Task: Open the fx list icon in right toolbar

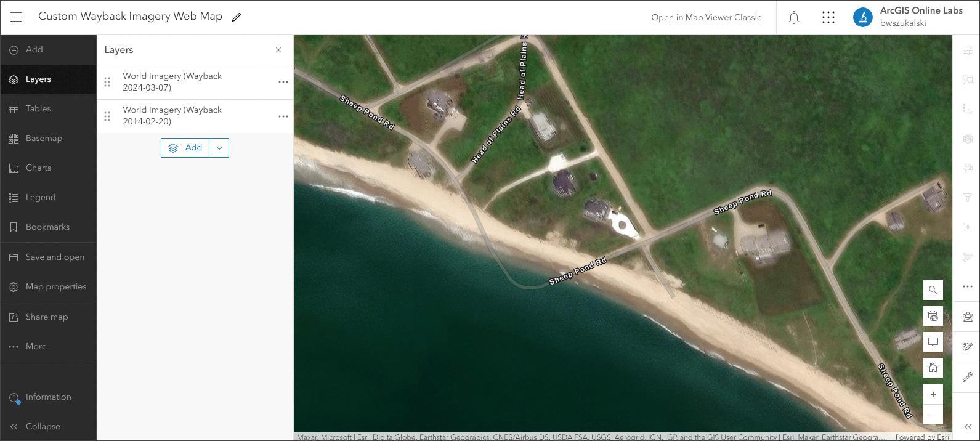Action: click(x=968, y=109)
